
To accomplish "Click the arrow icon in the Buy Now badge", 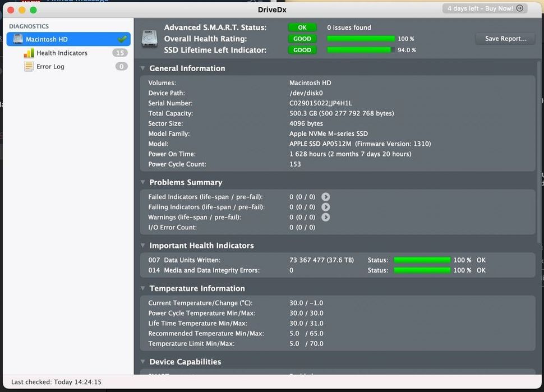I will [x=520, y=8].
